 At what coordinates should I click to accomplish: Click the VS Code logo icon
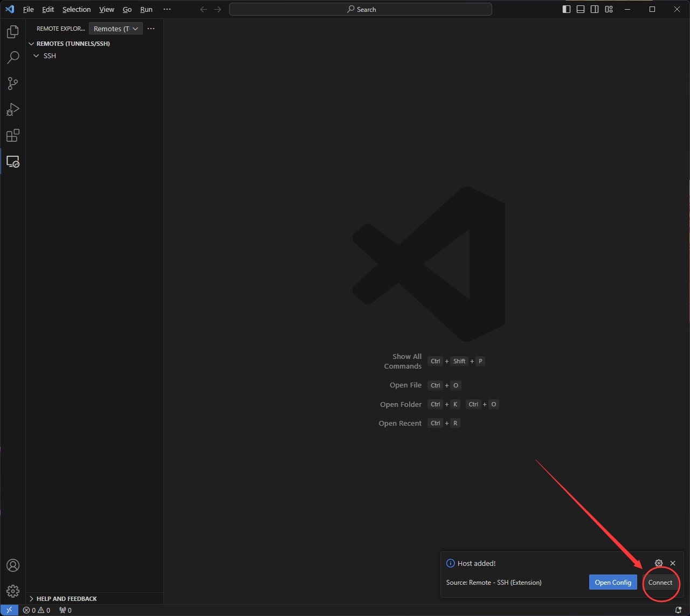(10, 9)
